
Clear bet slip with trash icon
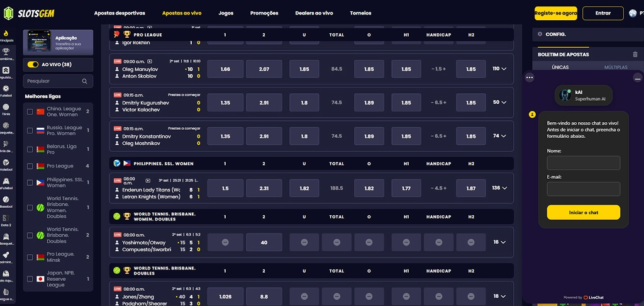click(635, 54)
